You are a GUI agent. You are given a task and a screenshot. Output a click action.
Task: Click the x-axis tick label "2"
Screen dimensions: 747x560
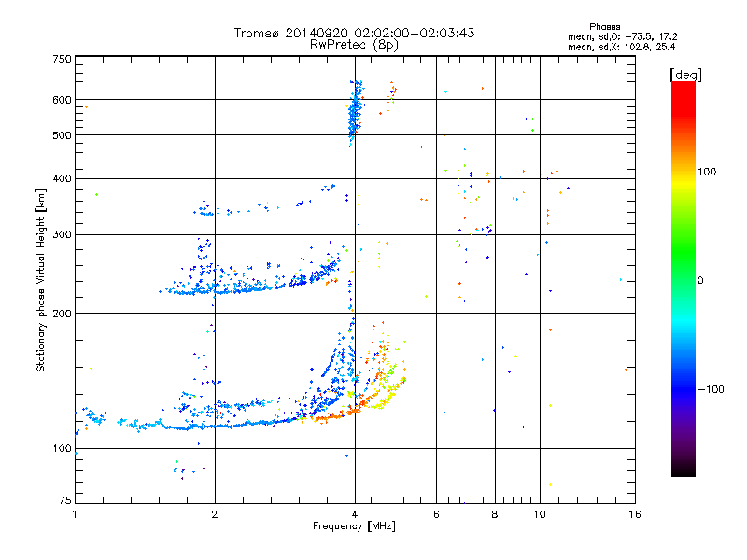[x=215, y=514]
